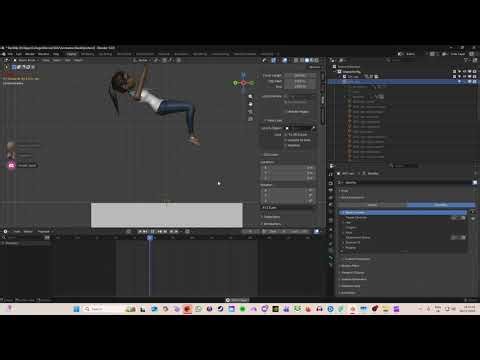Click the eyedropper next to Lock to Object
The height and width of the screenshot is (360, 480).
click(313, 128)
